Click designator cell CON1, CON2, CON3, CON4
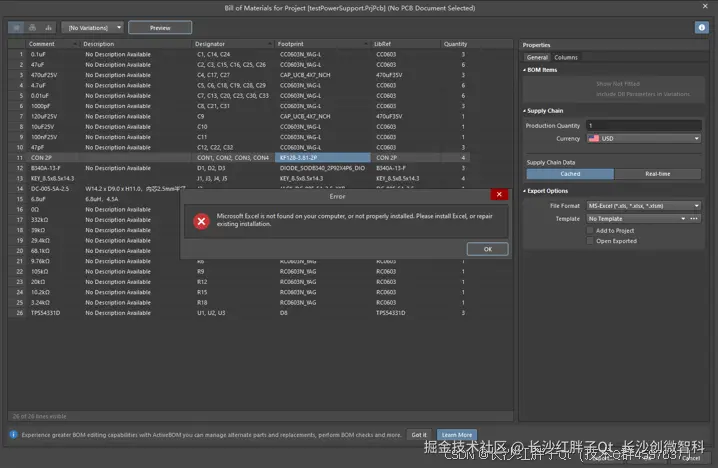This screenshot has width=718, height=468. pos(234,158)
